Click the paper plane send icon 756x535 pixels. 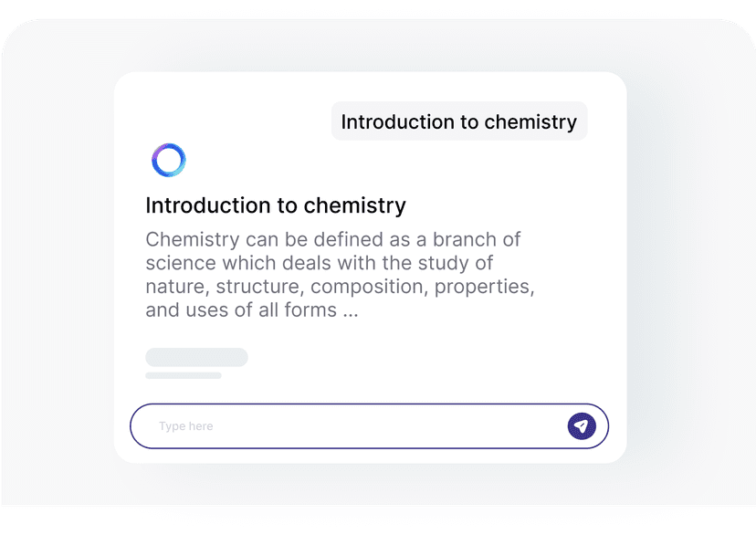point(582,426)
